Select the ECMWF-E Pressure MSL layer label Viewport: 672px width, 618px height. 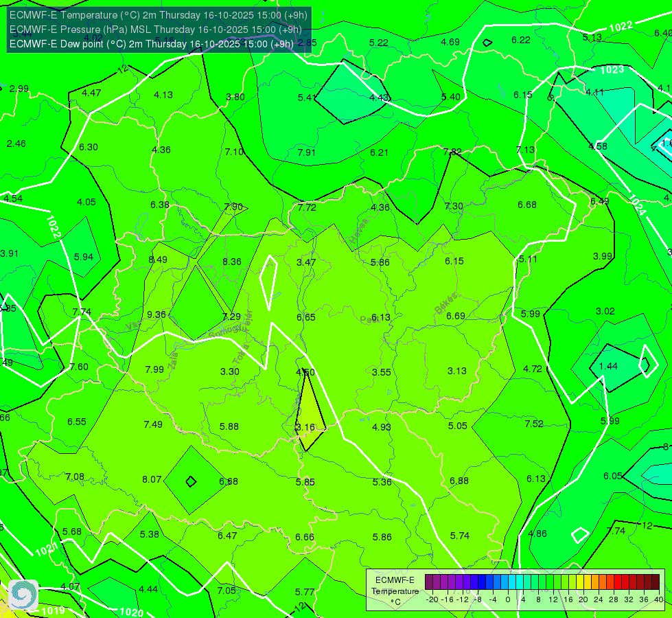pos(156,30)
